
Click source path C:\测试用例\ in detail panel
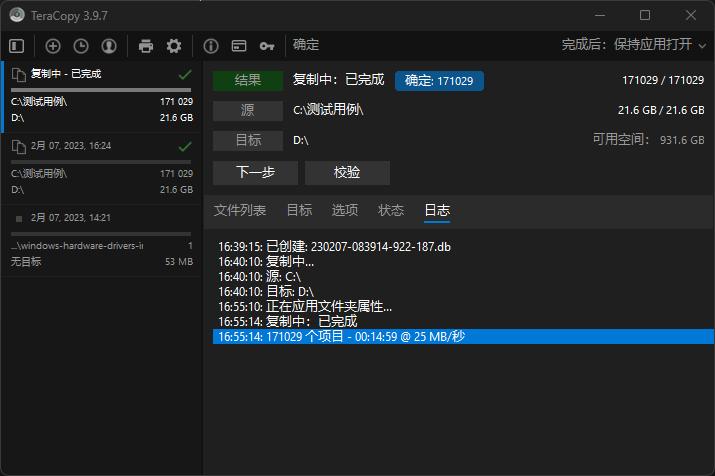pyautogui.click(x=328, y=110)
